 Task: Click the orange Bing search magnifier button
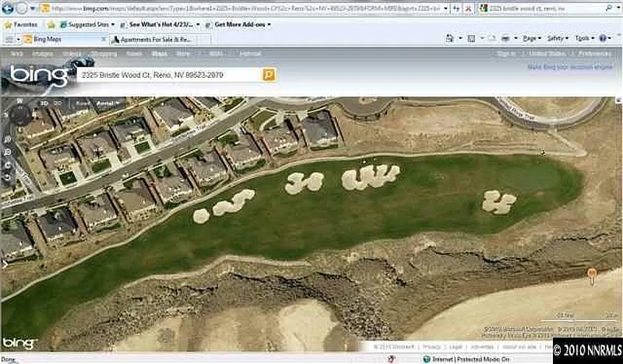click(269, 75)
